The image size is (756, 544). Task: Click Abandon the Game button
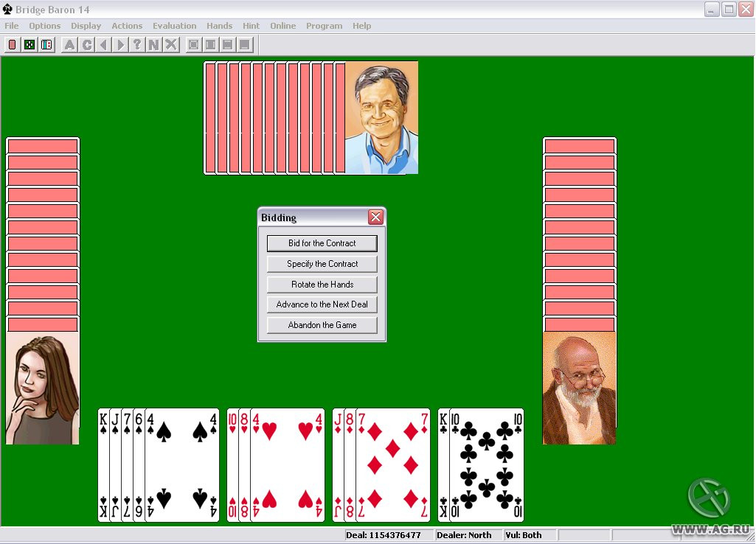(322, 325)
